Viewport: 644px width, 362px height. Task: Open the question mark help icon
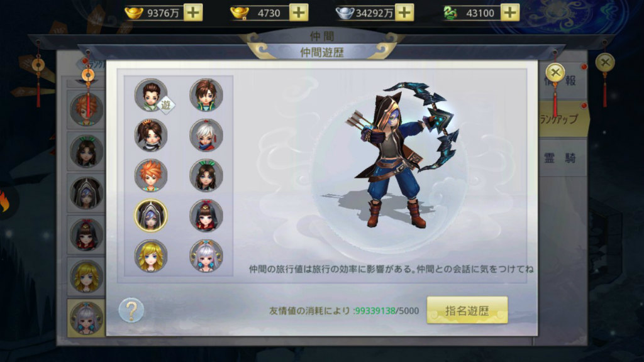point(131,310)
